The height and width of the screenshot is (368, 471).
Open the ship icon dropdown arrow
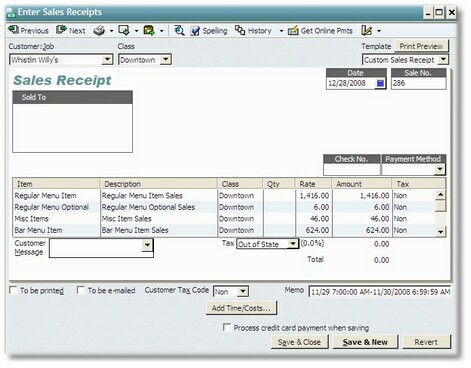coord(161,31)
